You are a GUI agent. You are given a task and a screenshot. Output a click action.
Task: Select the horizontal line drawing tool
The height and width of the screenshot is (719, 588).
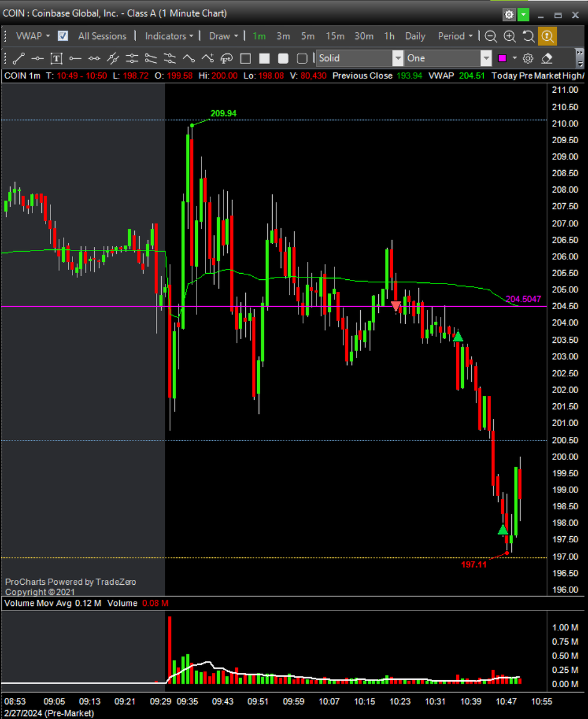tap(37, 58)
